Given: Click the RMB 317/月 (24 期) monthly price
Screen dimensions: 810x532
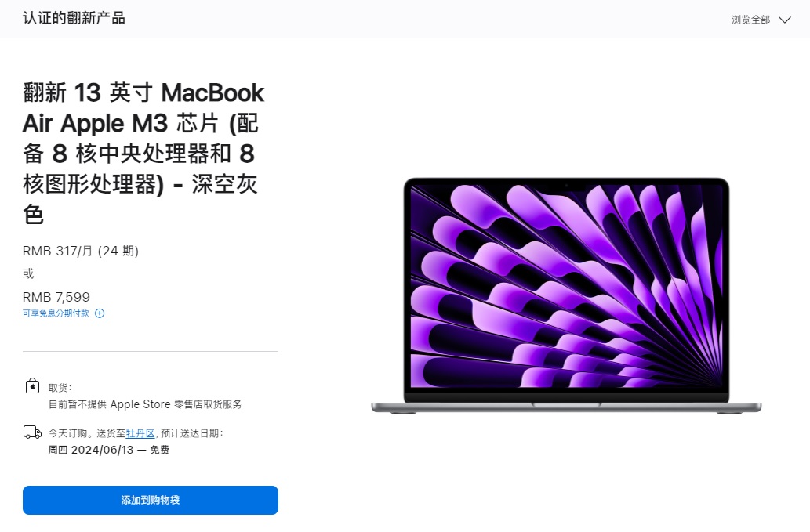Looking at the screenshot, I should click(x=81, y=251).
